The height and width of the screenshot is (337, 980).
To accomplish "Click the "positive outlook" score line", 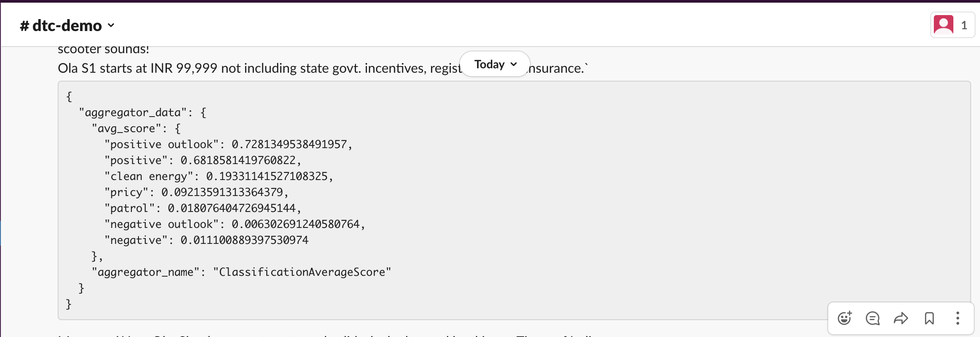I will (x=228, y=145).
